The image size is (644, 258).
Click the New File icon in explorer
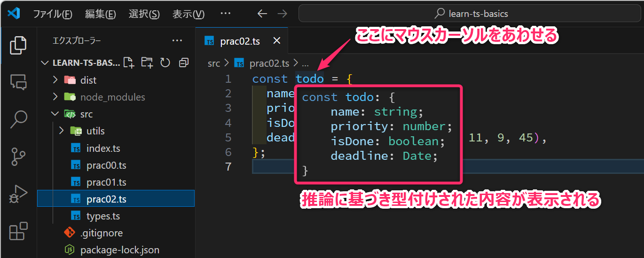pos(129,63)
